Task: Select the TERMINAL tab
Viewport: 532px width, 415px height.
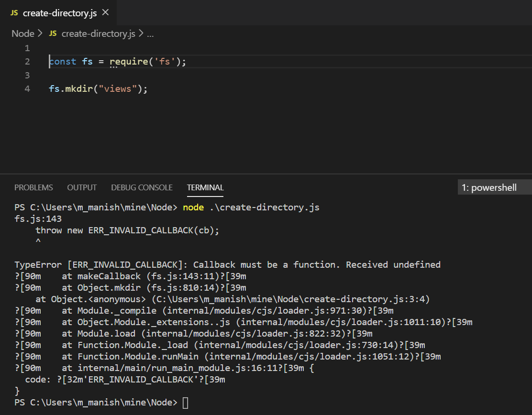Action: [x=205, y=187]
